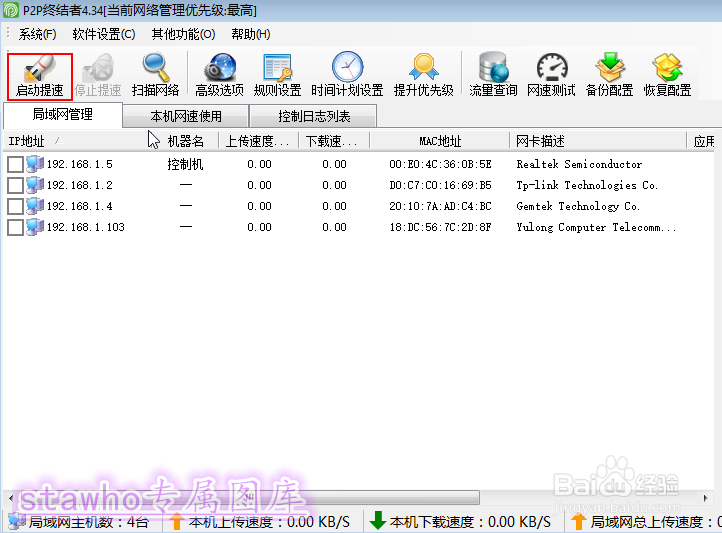
Task: Switch to the 控制日志列表 tab
Action: (x=314, y=116)
